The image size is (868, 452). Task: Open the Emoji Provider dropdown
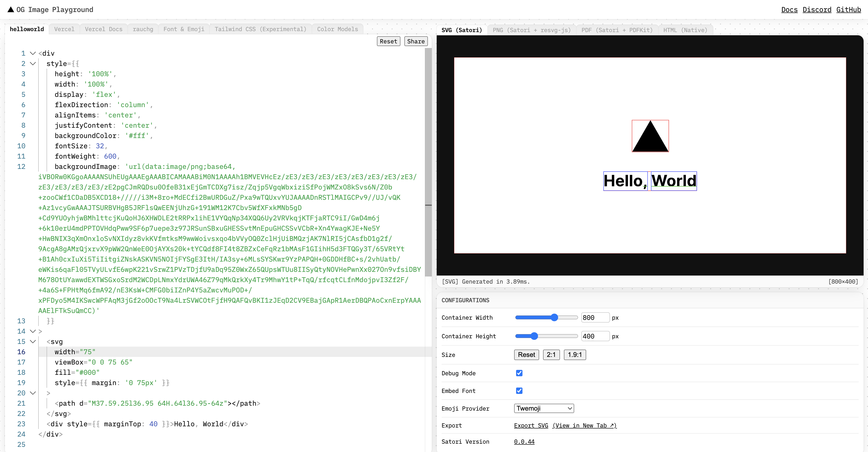point(544,408)
